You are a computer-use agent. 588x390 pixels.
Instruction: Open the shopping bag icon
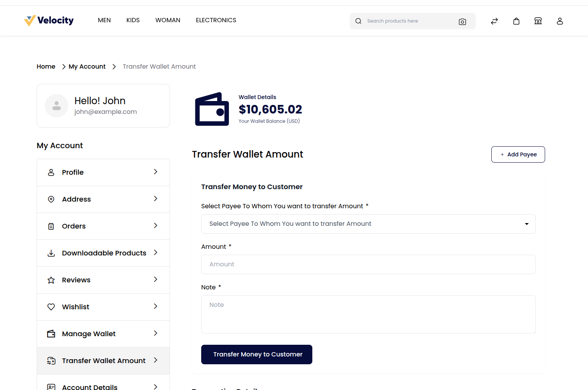516,21
